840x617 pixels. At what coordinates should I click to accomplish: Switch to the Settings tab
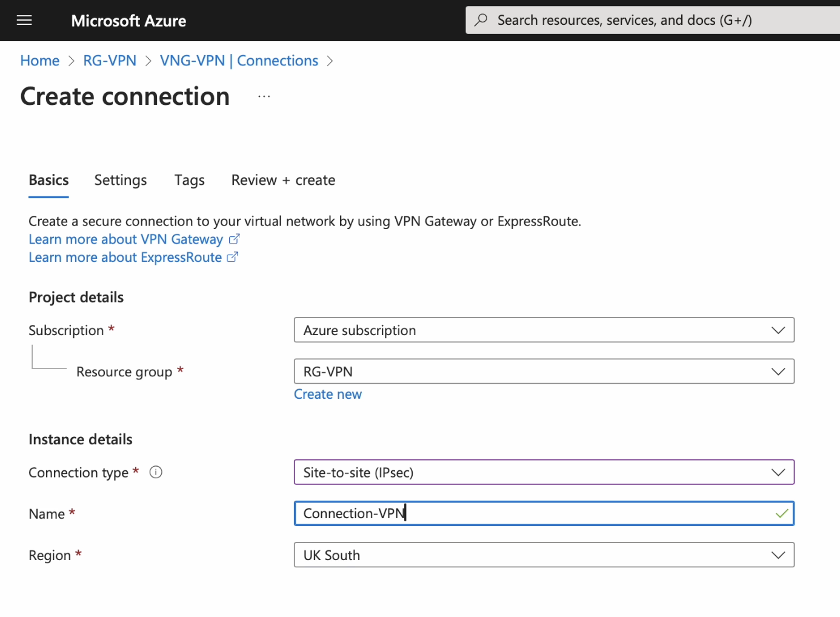120,180
